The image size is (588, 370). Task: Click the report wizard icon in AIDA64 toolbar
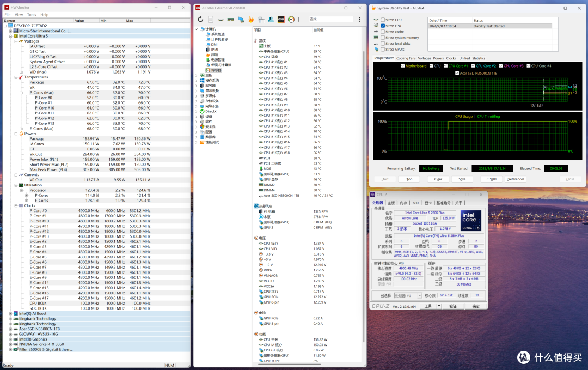tap(261, 19)
